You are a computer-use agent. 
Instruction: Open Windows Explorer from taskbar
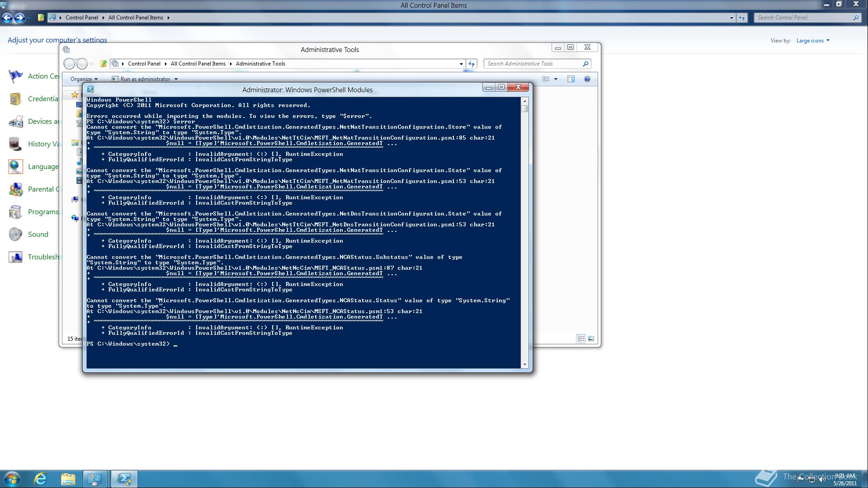click(68, 479)
